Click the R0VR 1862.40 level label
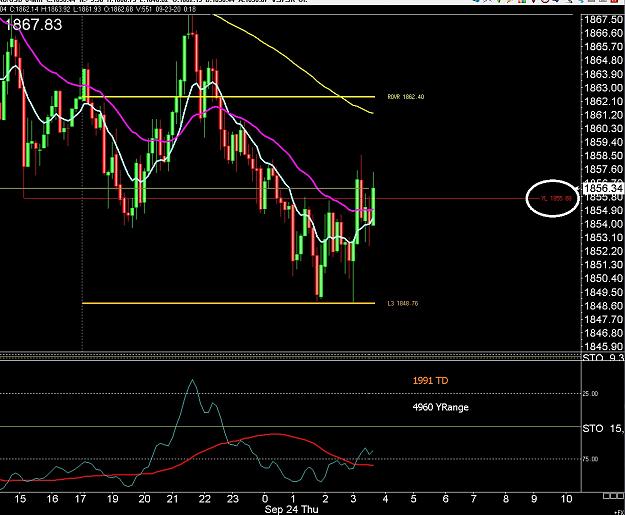Image resolution: width=625 pixels, height=515 pixels. tap(406, 97)
